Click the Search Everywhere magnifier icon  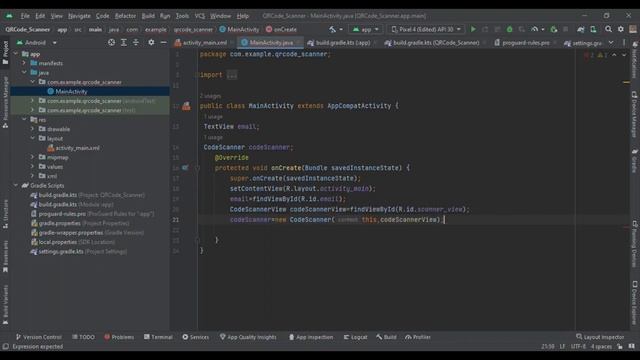click(x=608, y=29)
